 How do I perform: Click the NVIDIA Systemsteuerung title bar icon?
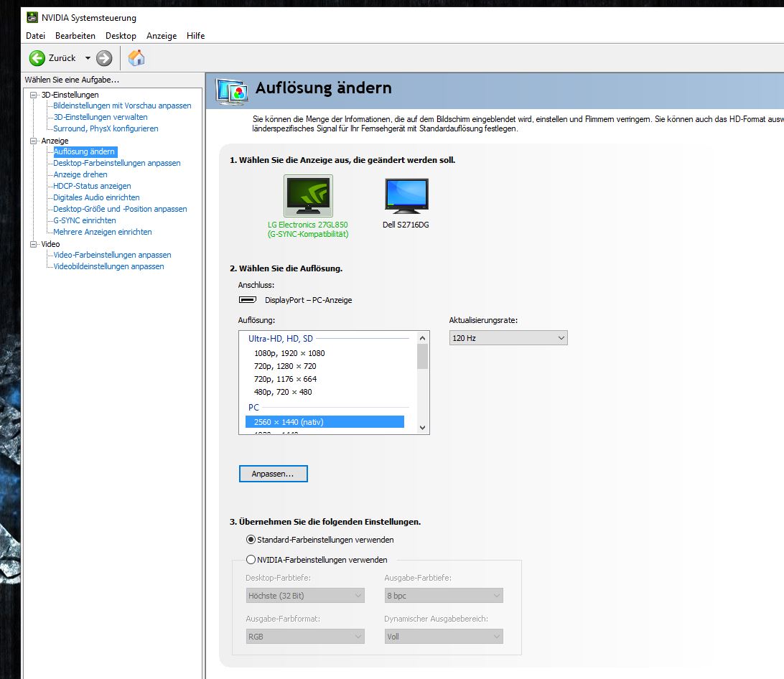[32, 17]
